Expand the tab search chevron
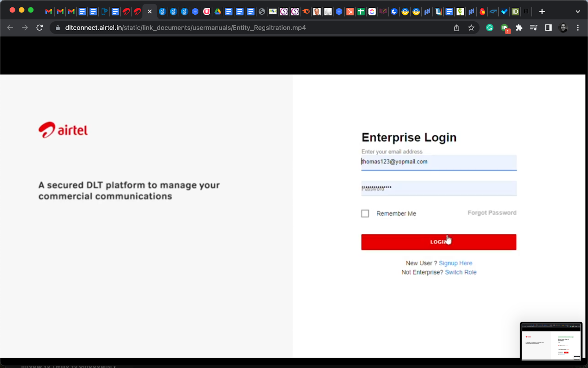Screen dimensions: 588x368 pyautogui.click(x=578, y=12)
